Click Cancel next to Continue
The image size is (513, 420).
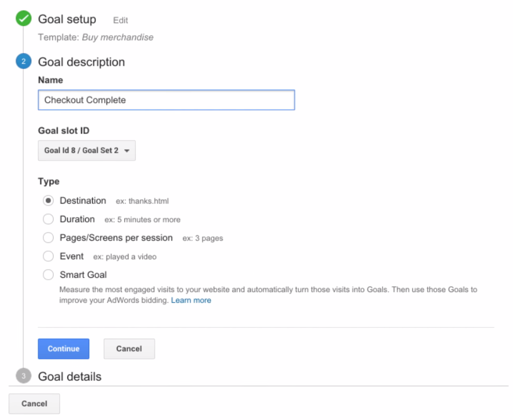129,349
